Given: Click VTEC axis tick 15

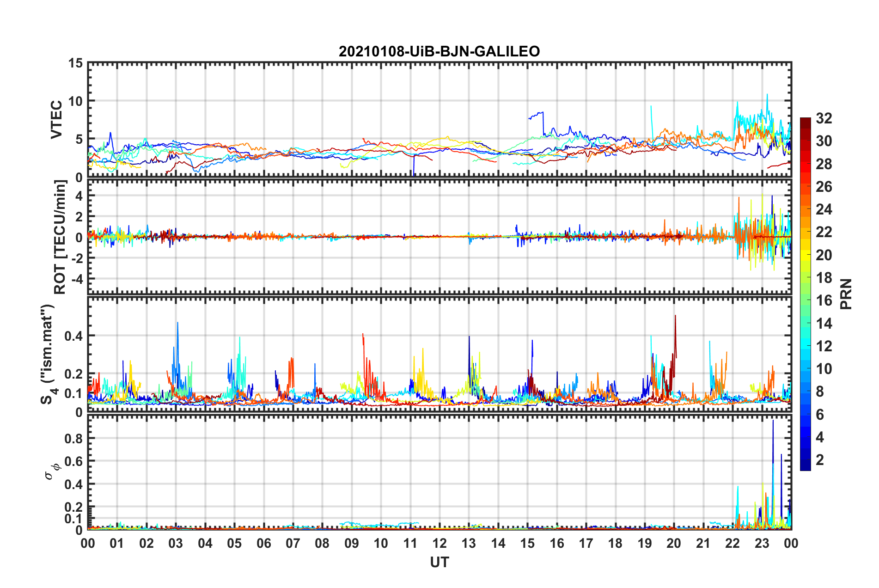Looking at the screenshot, I should click(76, 63).
